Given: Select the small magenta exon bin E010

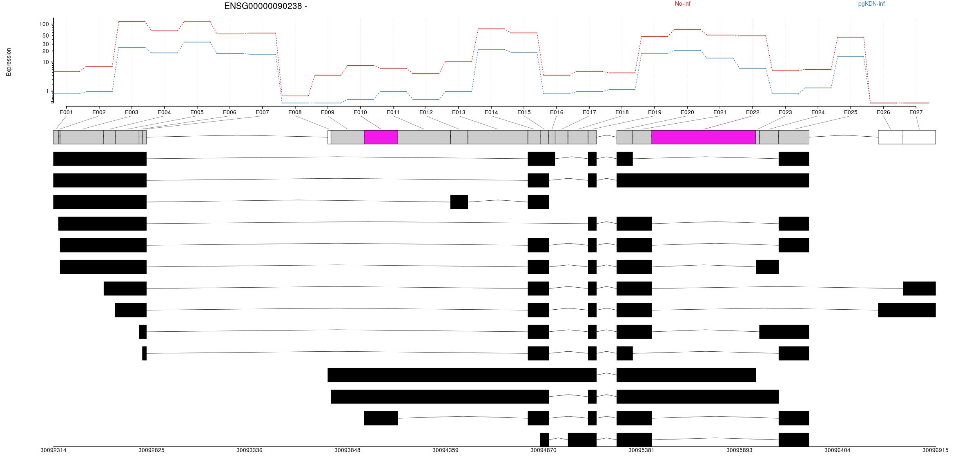Looking at the screenshot, I should point(381,137).
